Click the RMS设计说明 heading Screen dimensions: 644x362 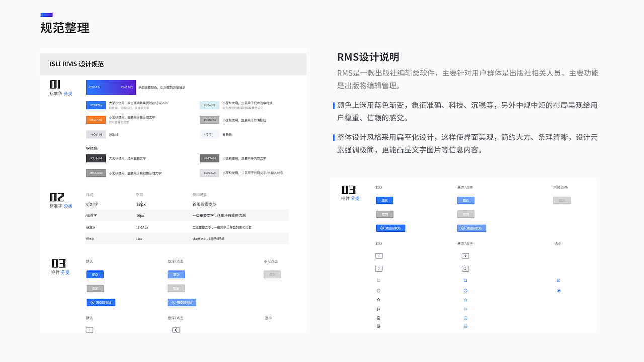coord(368,57)
